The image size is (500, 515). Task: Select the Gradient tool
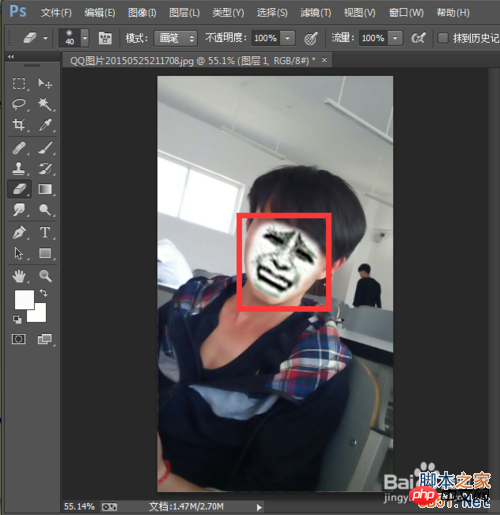click(45, 189)
